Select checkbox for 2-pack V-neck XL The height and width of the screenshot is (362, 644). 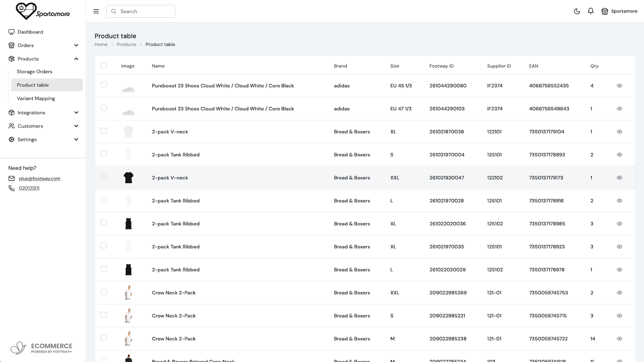click(104, 131)
